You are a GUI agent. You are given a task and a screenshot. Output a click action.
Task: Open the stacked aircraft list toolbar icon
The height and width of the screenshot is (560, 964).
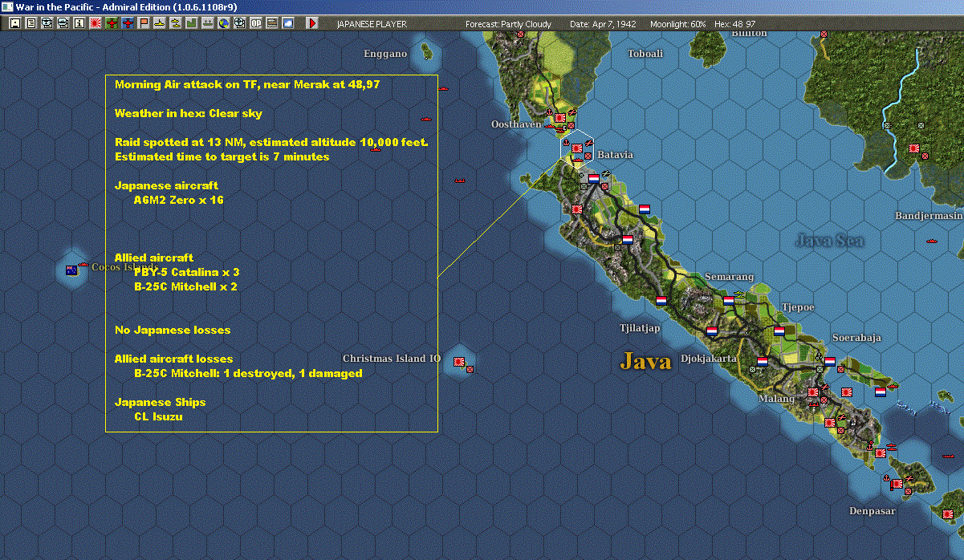click(47, 23)
